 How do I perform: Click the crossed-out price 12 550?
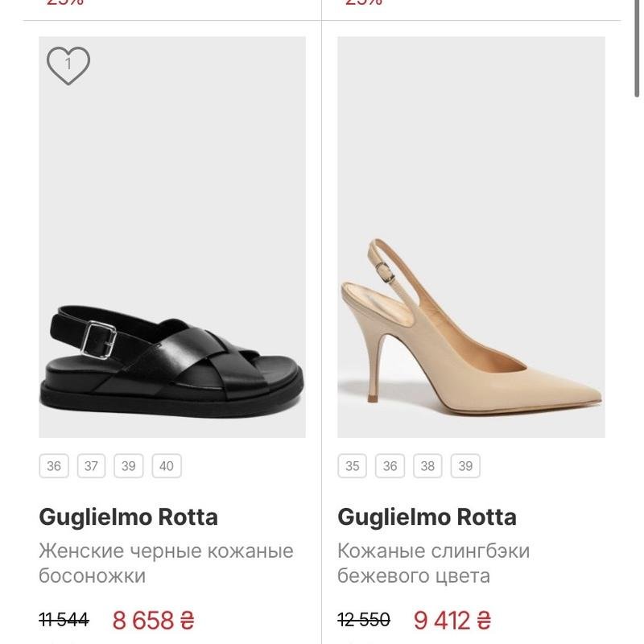364,621
